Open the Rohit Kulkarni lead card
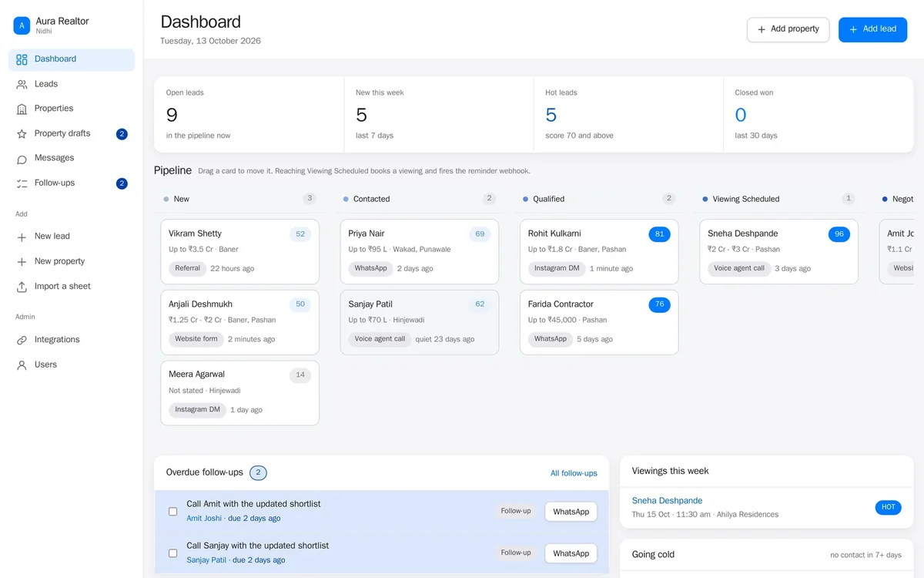 pyautogui.click(x=599, y=251)
